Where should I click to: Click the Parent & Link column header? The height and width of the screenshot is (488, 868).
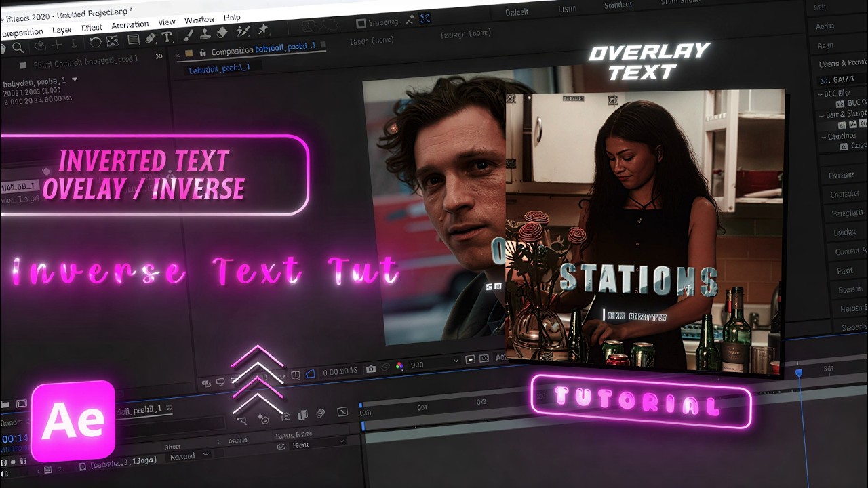(x=294, y=434)
